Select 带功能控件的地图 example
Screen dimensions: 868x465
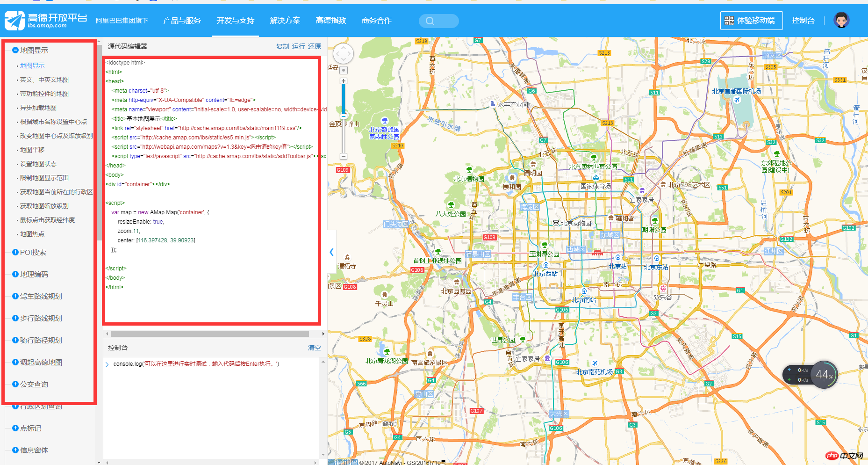[44, 94]
